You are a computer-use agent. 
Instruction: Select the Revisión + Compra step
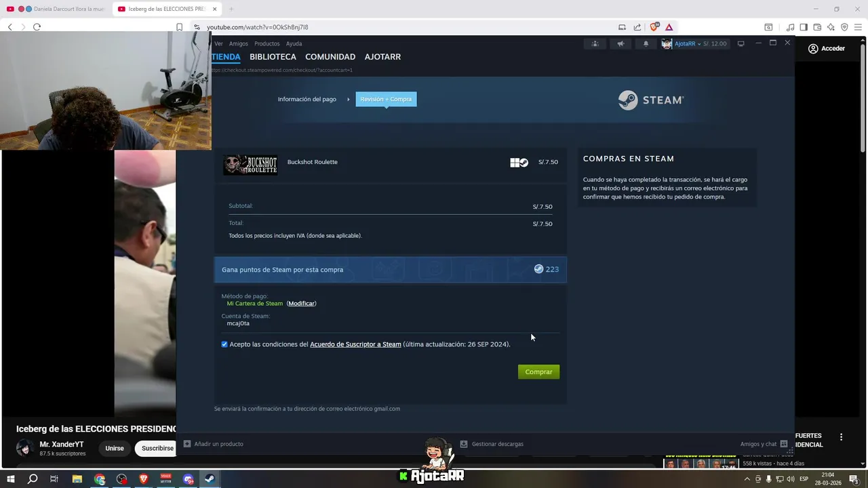pos(386,99)
